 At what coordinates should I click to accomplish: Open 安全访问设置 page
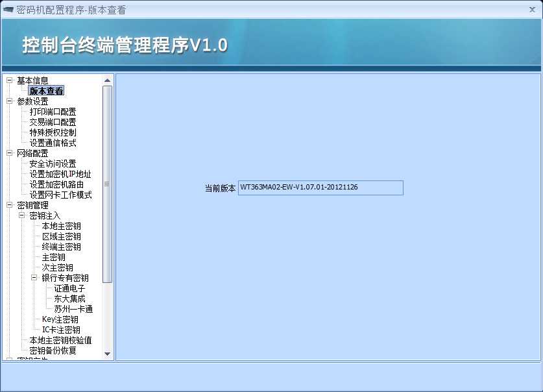click(53, 164)
